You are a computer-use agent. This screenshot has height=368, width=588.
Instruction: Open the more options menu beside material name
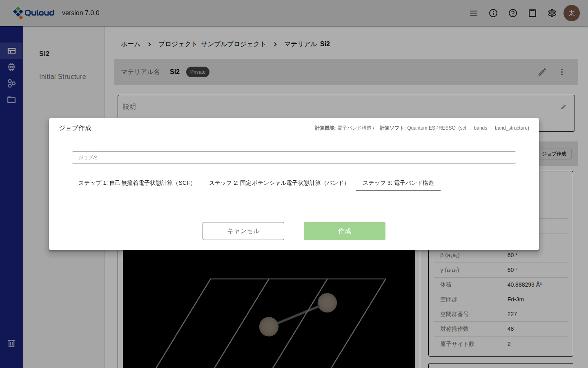[x=562, y=72]
